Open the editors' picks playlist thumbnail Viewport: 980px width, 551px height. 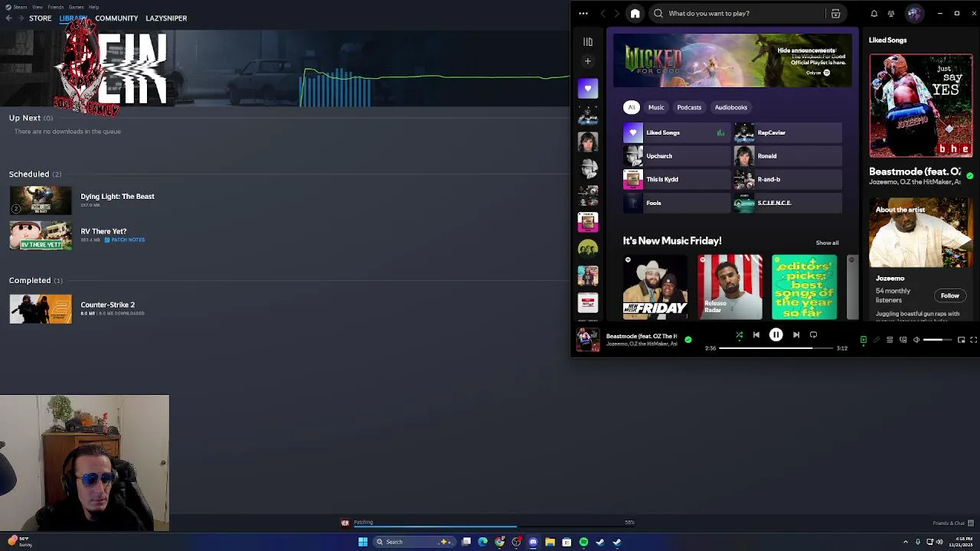tap(804, 287)
